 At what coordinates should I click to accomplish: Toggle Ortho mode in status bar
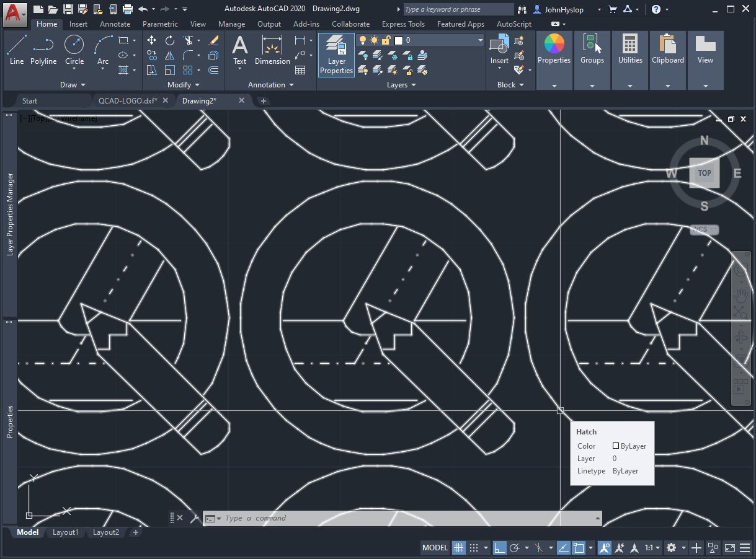pos(499,548)
